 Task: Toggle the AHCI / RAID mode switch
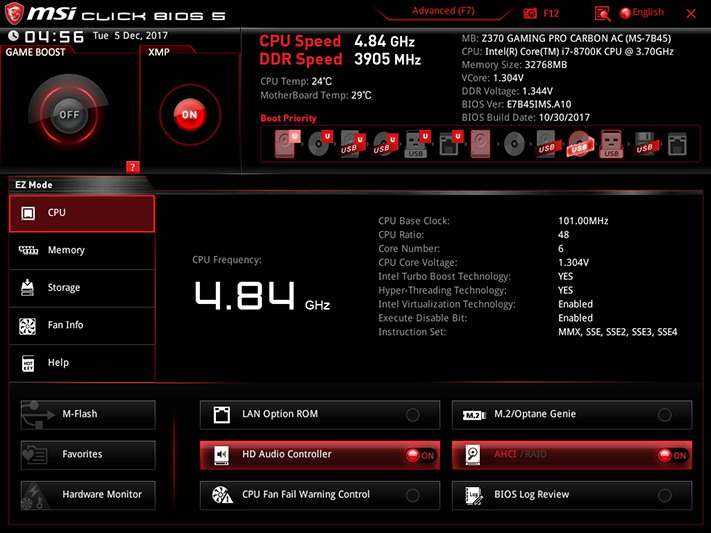(x=572, y=455)
